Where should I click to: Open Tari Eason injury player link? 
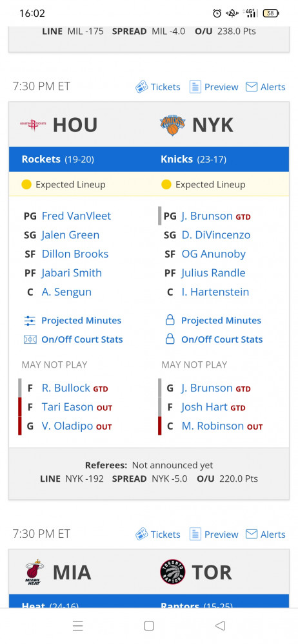[x=68, y=407]
